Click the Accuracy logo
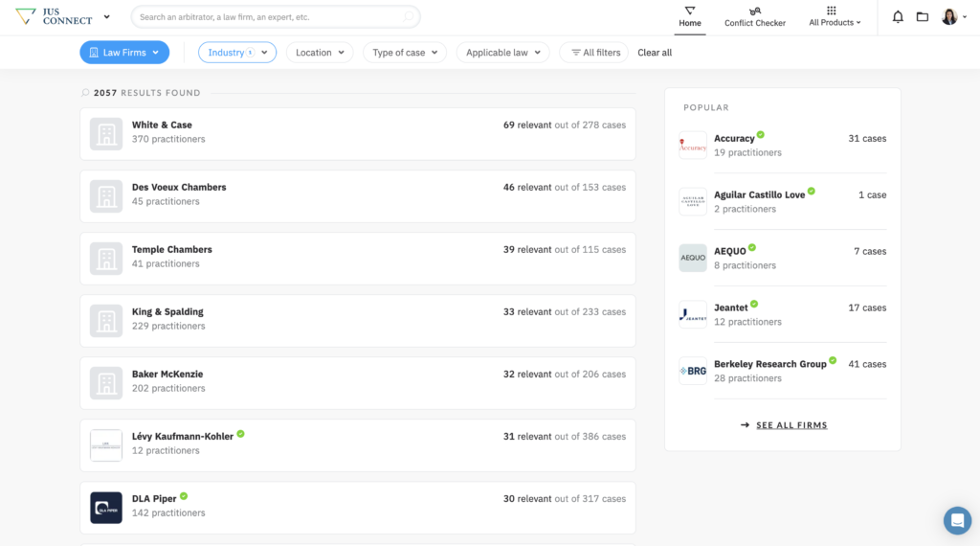The image size is (980, 546). coord(693,145)
